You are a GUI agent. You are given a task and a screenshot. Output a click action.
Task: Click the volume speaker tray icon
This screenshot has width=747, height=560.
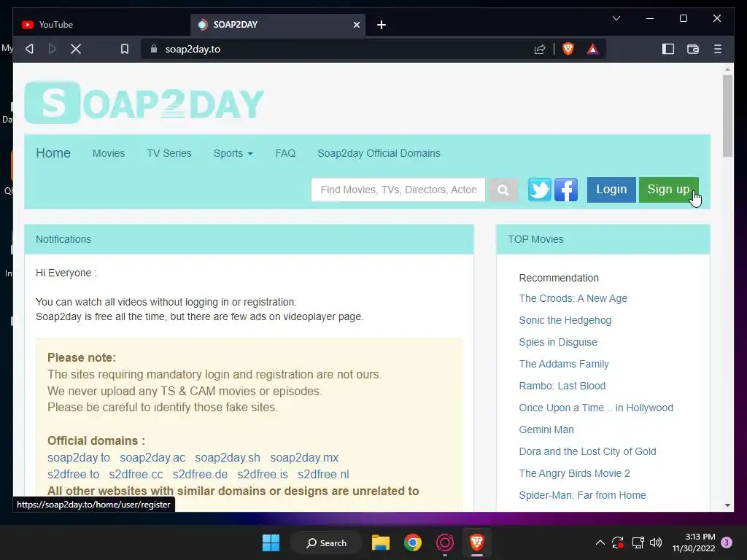tap(656, 542)
